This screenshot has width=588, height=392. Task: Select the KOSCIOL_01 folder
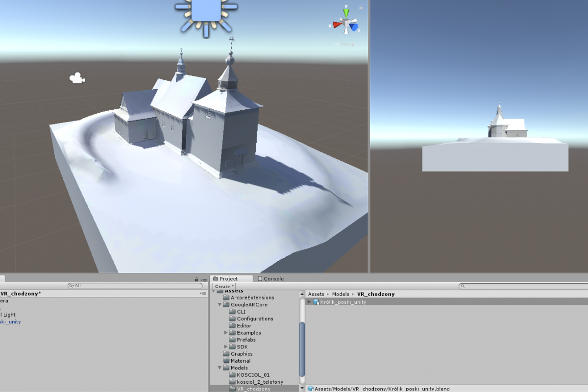pyautogui.click(x=253, y=375)
